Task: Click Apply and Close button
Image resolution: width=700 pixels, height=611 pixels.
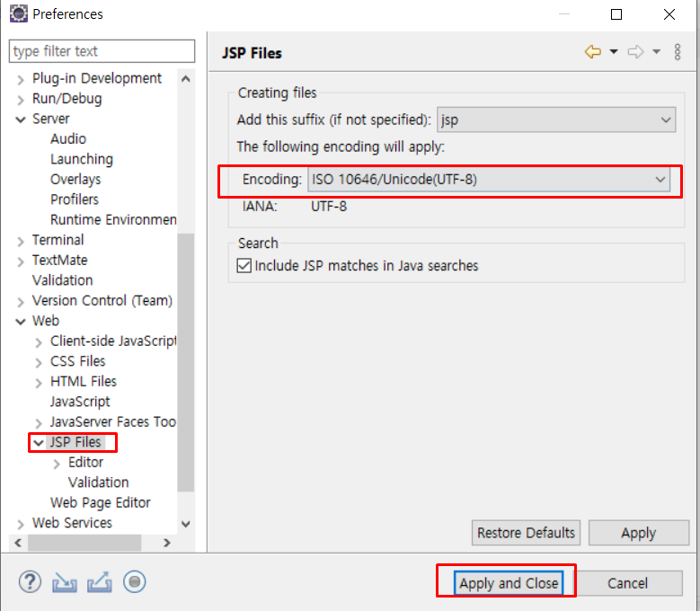Action: click(509, 583)
